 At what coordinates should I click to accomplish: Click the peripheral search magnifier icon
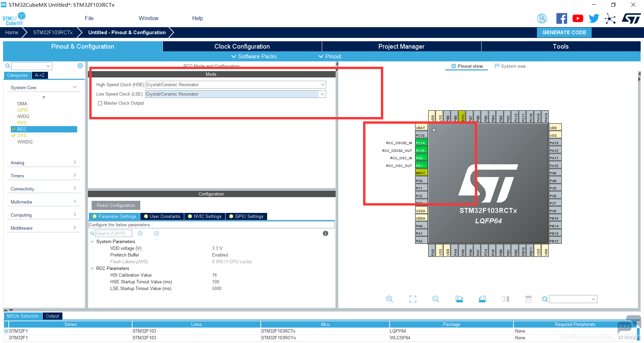point(7,66)
